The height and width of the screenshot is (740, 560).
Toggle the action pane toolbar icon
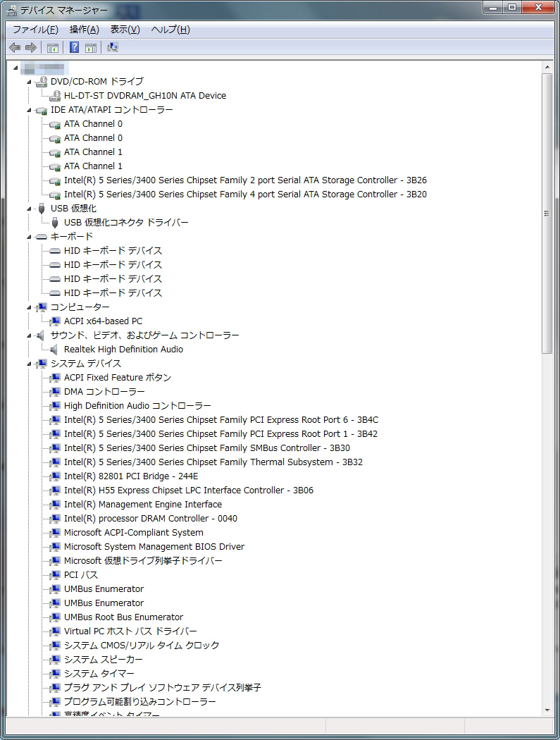pos(91,47)
